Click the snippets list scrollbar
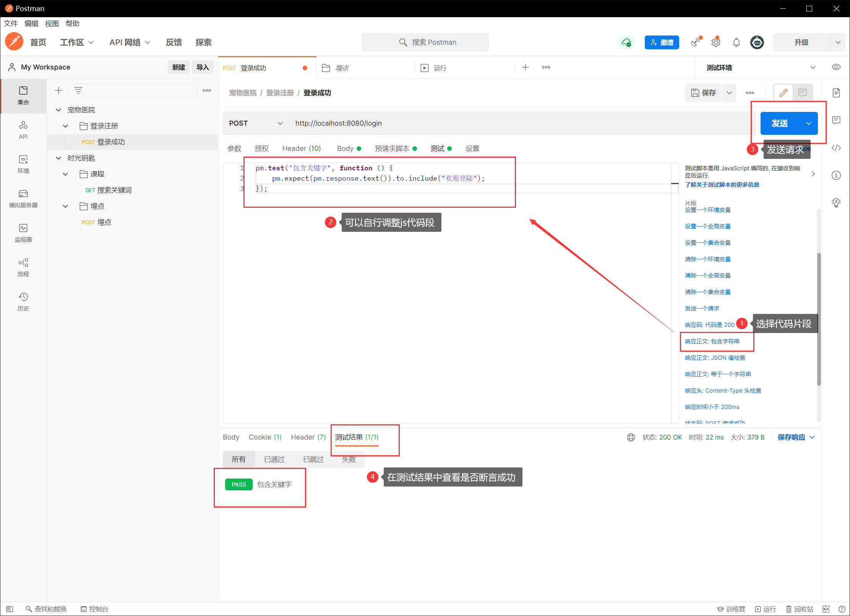 click(x=819, y=319)
